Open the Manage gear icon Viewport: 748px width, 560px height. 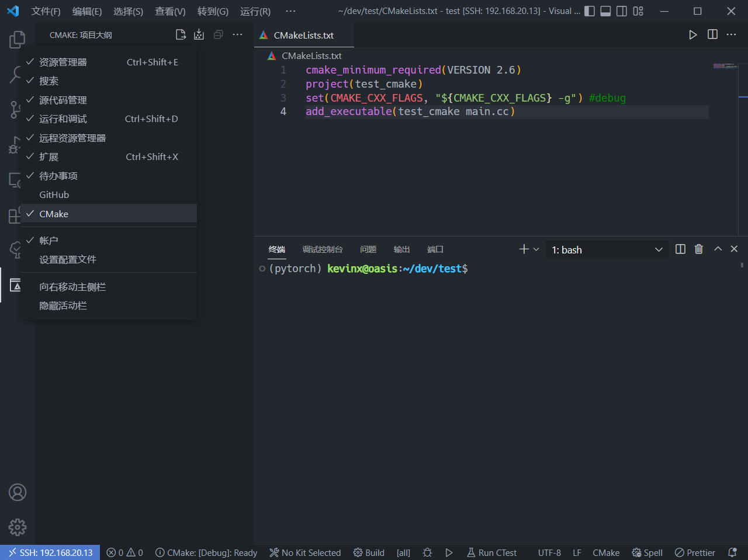pyautogui.click(x=18, y=527)
